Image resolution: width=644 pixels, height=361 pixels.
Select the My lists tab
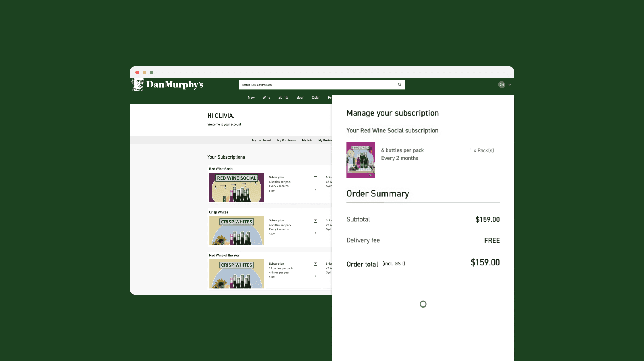[x=307, y=140]
